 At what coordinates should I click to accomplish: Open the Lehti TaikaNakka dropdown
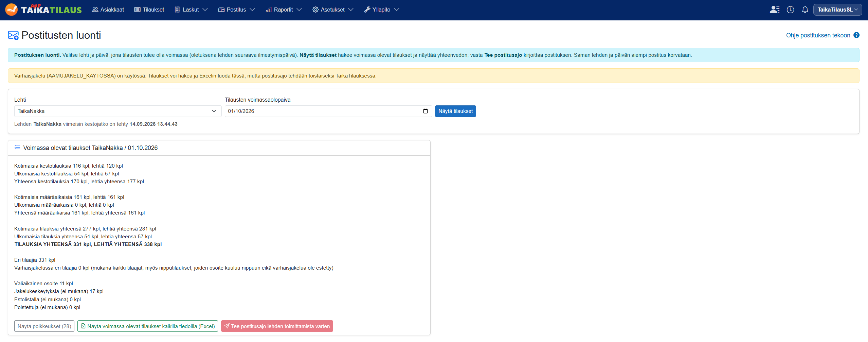118,111
